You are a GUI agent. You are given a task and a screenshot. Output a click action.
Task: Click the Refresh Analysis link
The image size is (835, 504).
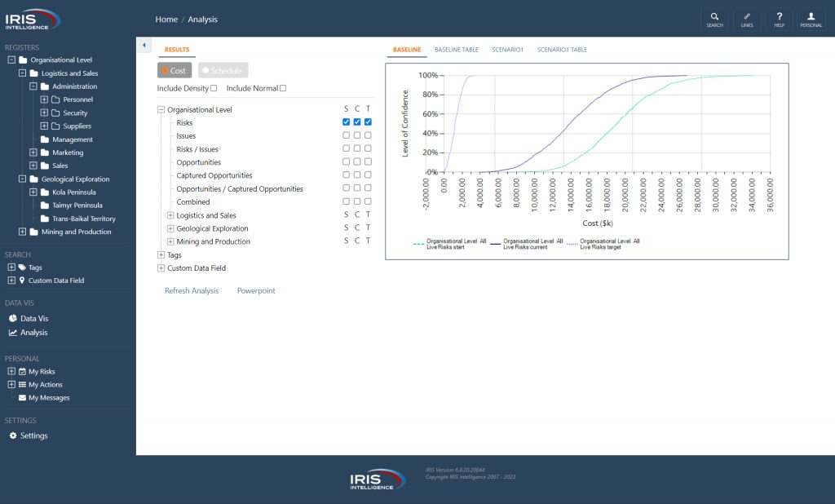(192, 290)
